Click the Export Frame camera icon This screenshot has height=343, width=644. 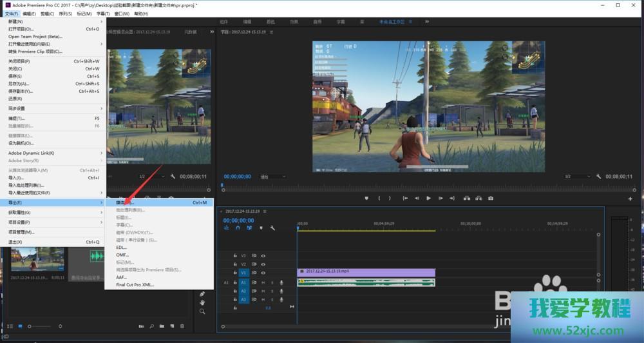point(491,198)
